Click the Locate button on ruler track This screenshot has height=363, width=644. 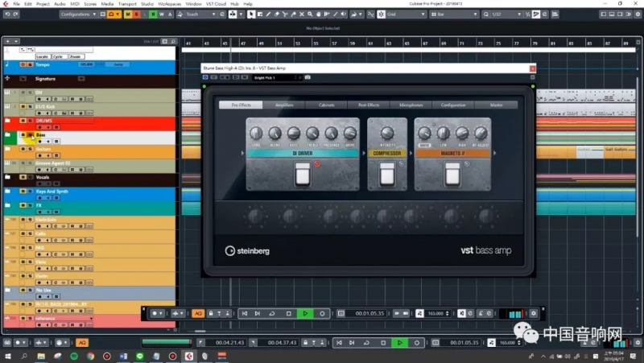(x=42, y=56)
